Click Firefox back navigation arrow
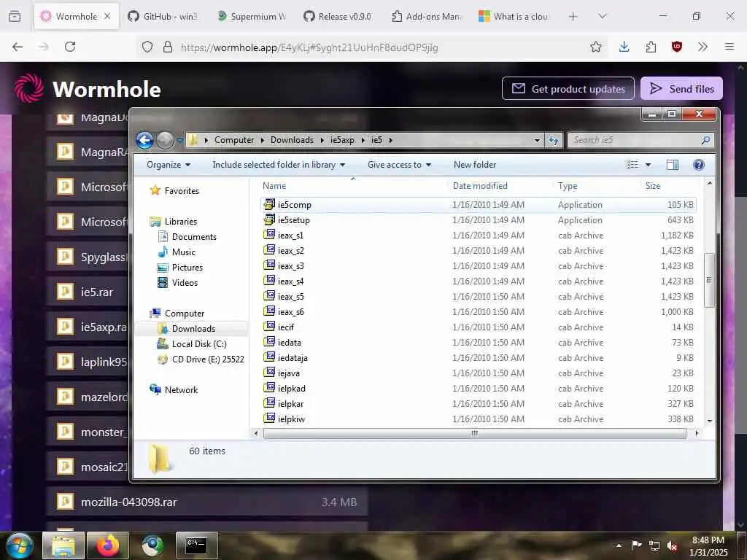 (18, 47)
